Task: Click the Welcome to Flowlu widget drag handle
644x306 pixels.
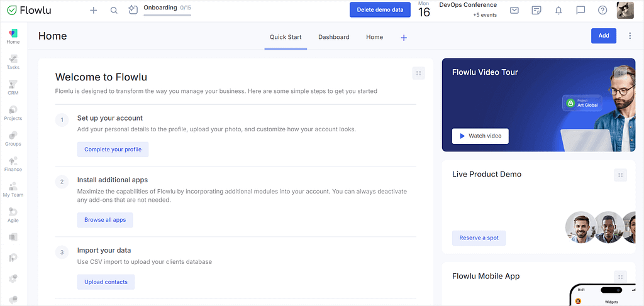Action: tap(418, 73)
